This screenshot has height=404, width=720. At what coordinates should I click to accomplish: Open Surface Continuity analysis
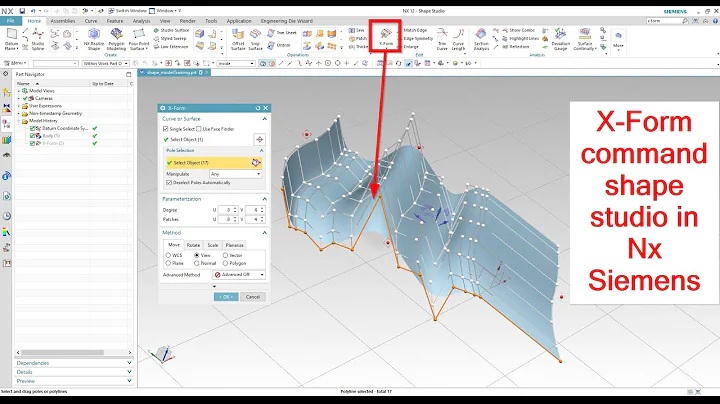pos(585,39)
